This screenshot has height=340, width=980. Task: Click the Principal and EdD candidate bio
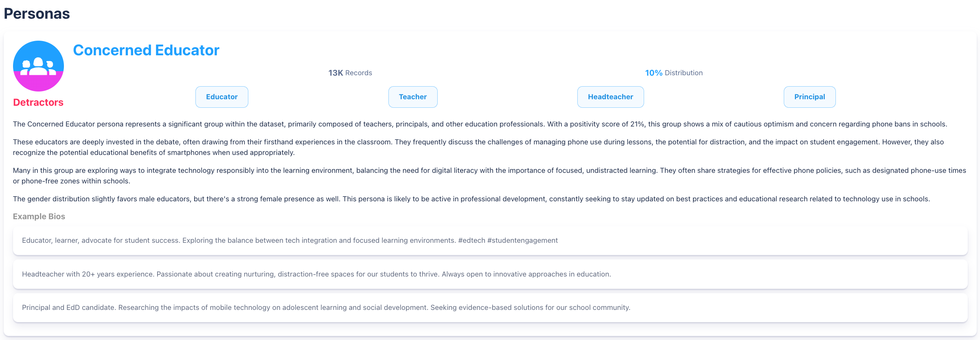point(326,307)
